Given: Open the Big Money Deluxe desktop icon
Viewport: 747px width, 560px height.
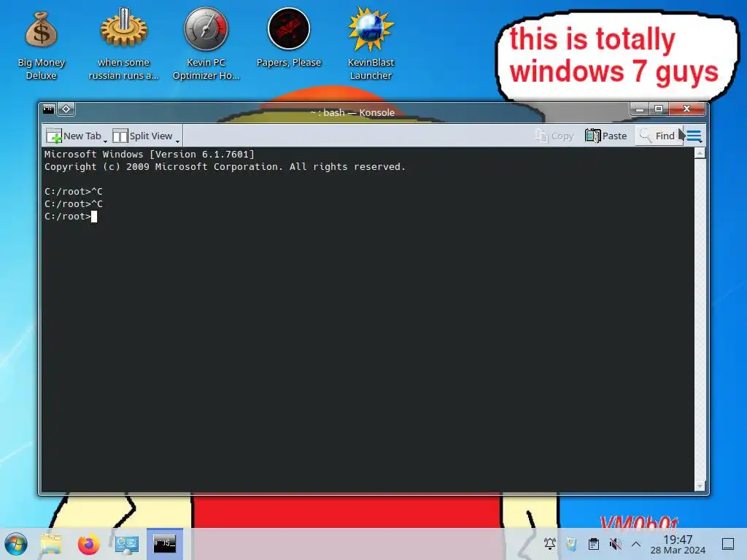Looking at the screenshot, I should tap(41, 44).
